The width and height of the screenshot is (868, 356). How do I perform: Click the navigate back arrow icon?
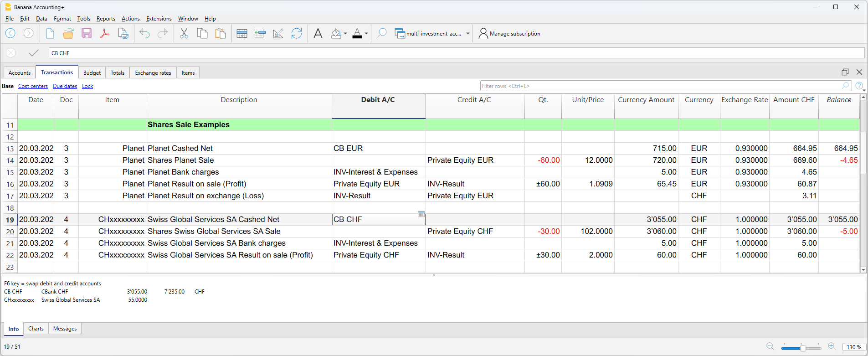10,33
